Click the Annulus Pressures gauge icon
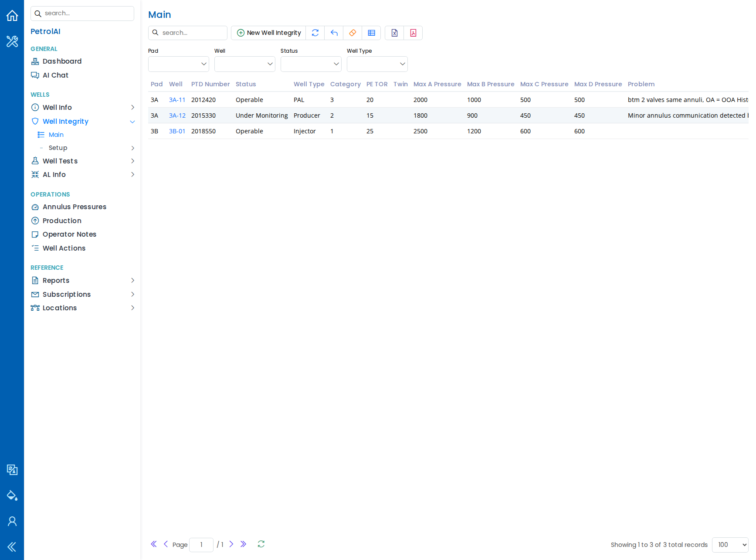Viewport: 756px width, 560px height. pos(35,207)
